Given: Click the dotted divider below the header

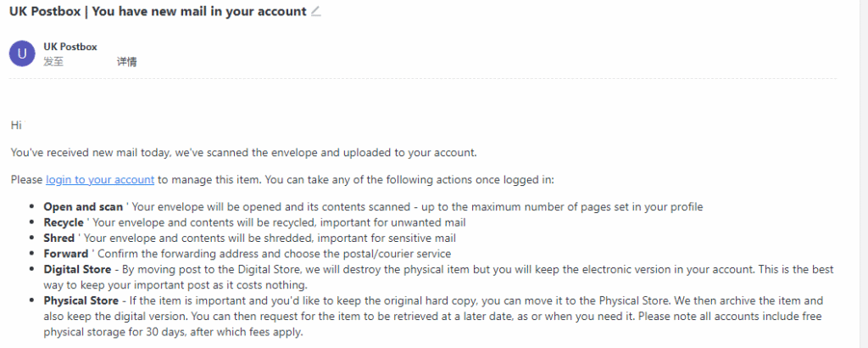Looking at the screenshot, I should [422, 79].
